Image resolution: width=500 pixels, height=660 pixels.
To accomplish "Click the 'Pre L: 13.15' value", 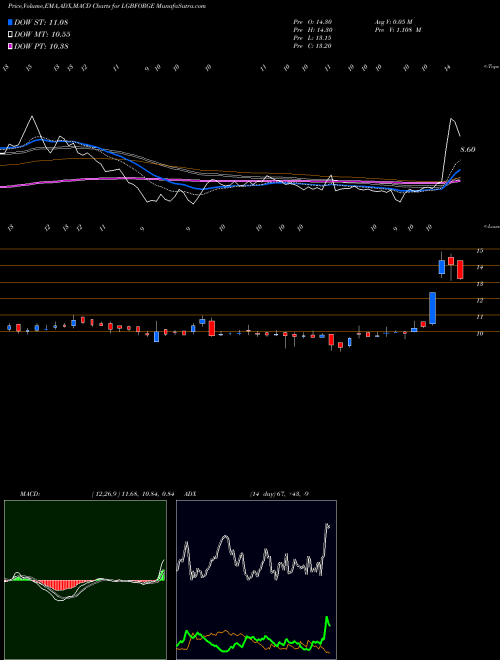I will (313, 38).
